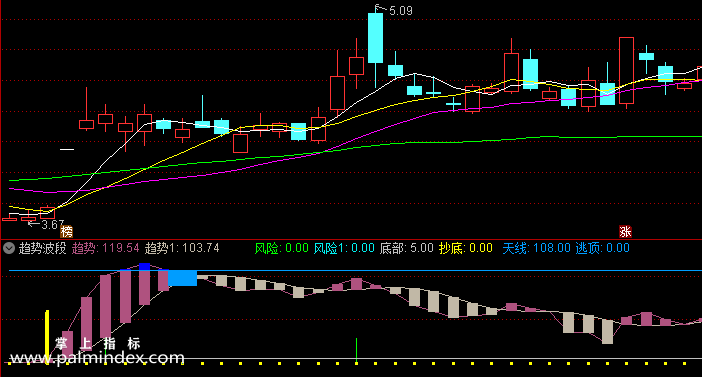Select the 趋势: 119.54 value label
Viewport: 702px width, 377px height.
click(x=106, y=248)
